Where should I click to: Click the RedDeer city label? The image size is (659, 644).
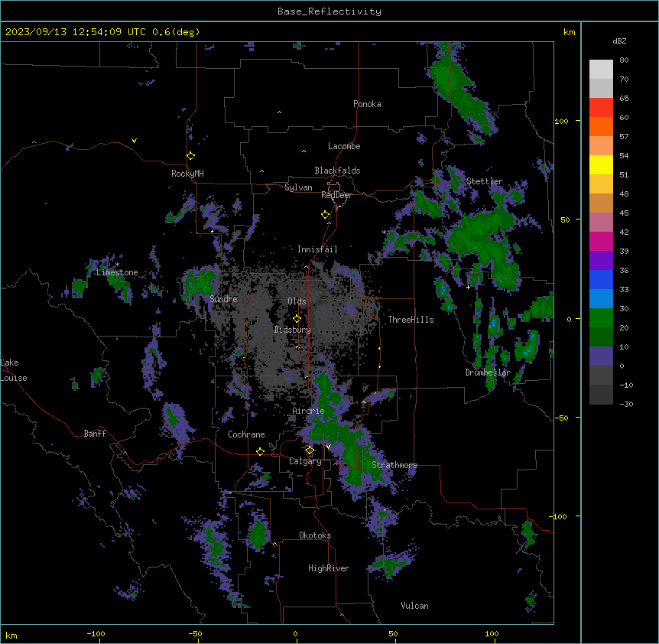(336, 195)
